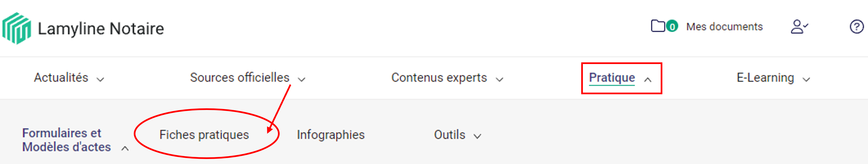
Task: Select Fiches pratiques in the submenu
Action: tap(204, 135)
